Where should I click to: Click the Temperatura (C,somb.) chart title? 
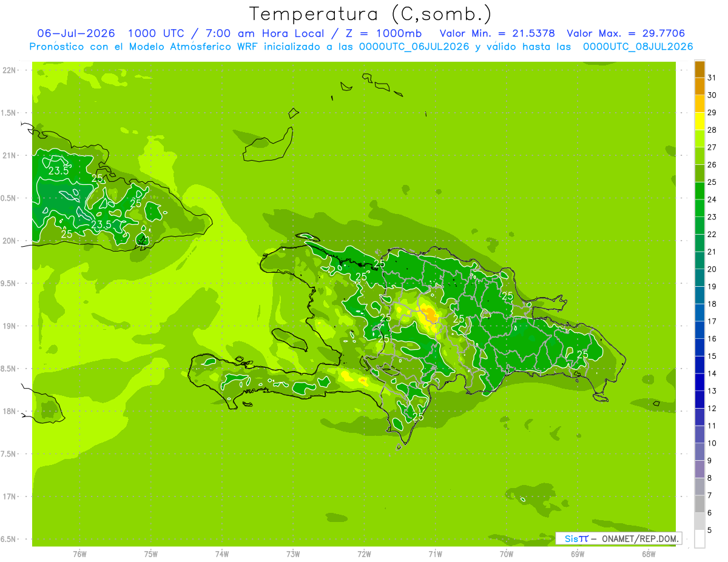(x=371, y=14)
